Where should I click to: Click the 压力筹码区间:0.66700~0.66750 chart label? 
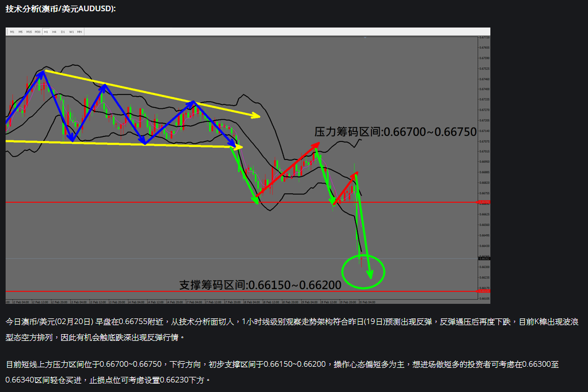pyautogui.click(x=395, y=132)
